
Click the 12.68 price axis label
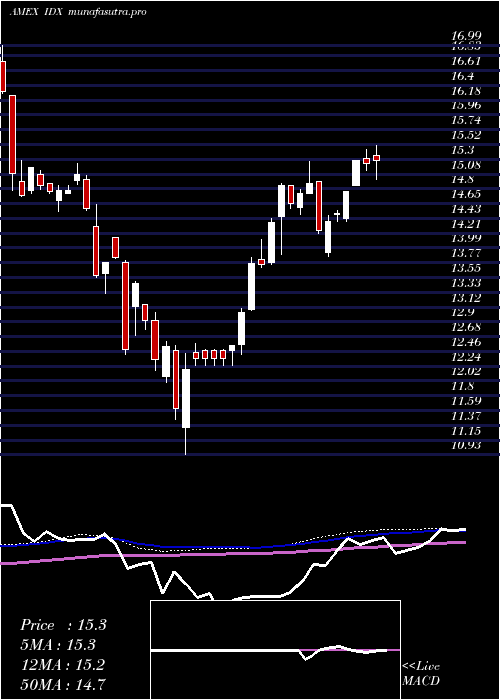466,327
